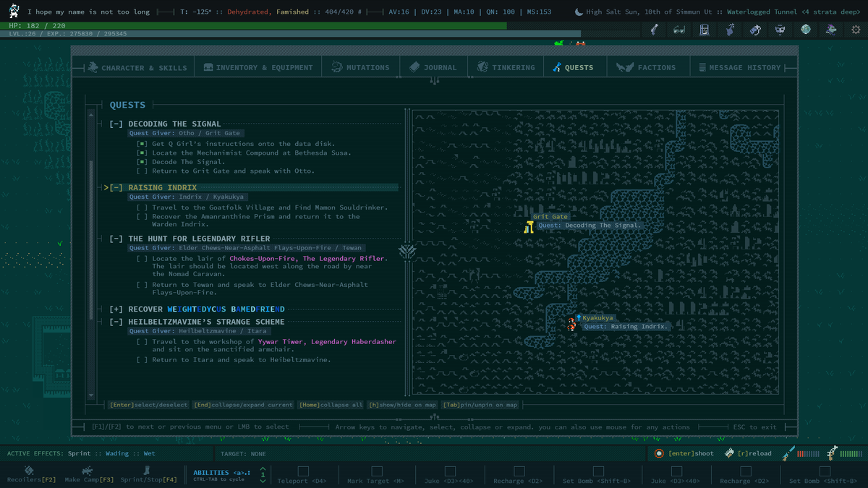Switch to the JOURNAL tab

(x=433, y=66)
